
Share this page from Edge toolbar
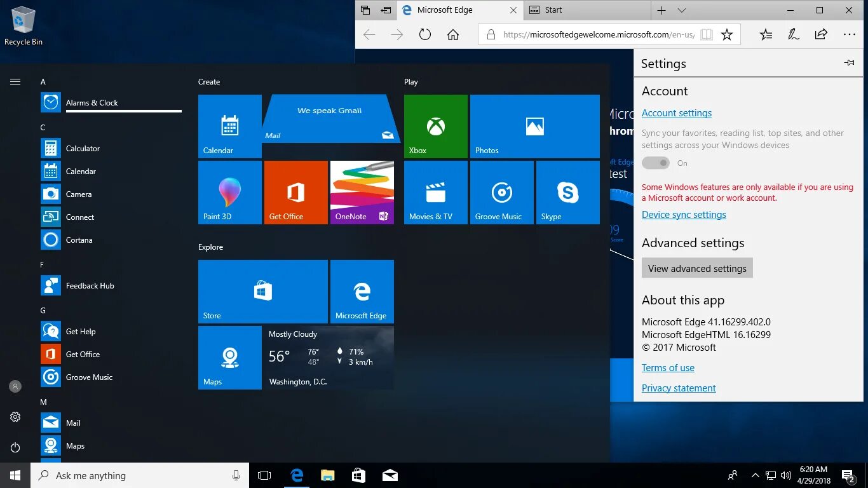coord(821,35)
